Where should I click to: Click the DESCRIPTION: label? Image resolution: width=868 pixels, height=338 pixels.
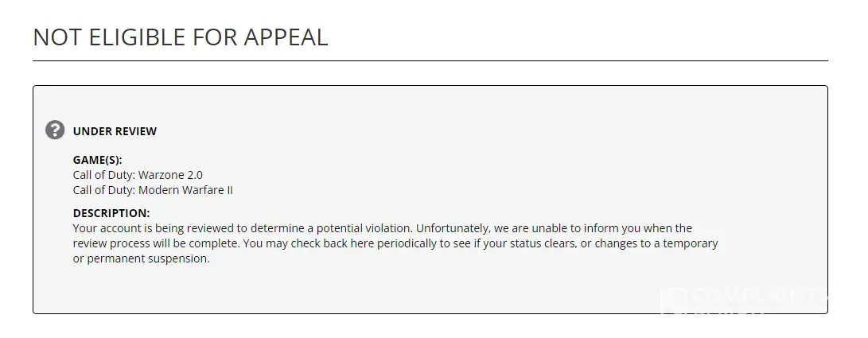[111, 213]
